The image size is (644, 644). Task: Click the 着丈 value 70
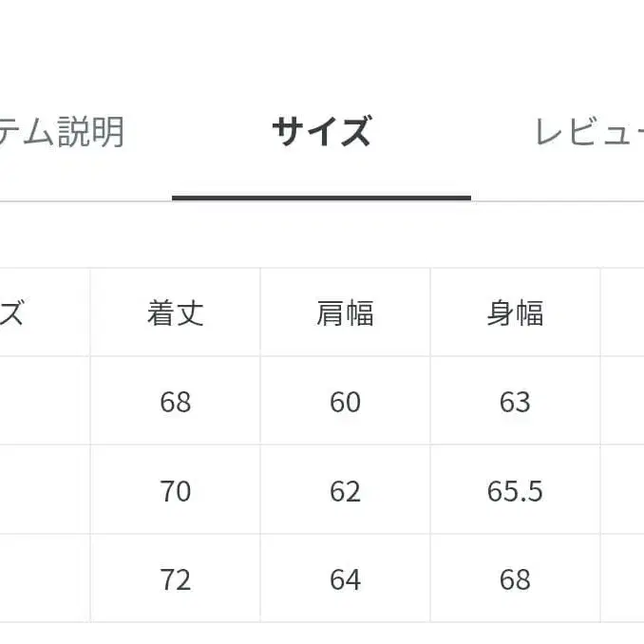point(176,491)
